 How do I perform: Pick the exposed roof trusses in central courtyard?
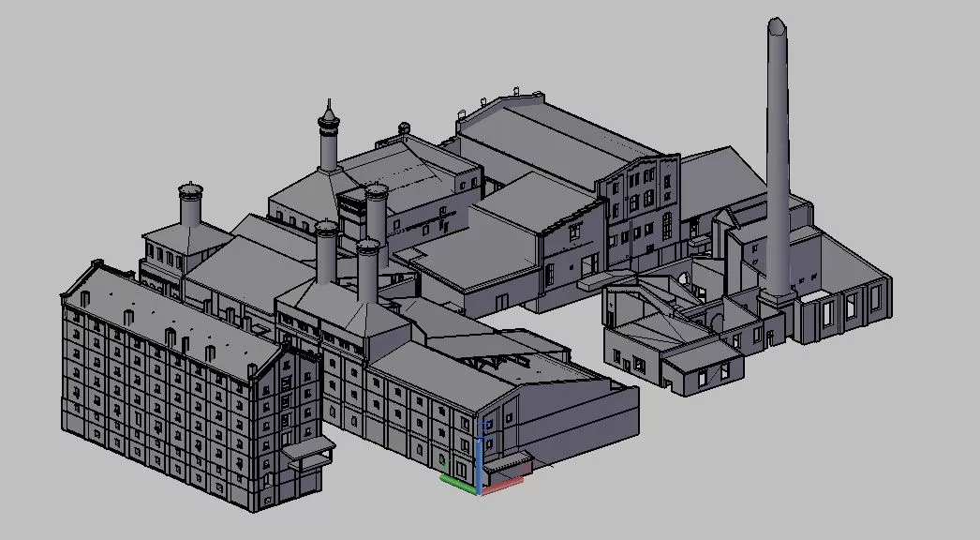coord(506,353)
